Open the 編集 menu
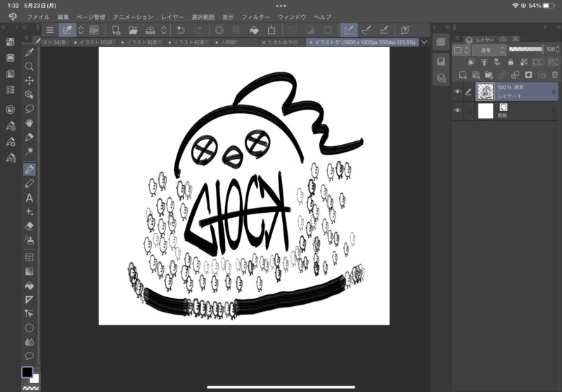Viewport: 562px width, 392px height. click(63, 17)
